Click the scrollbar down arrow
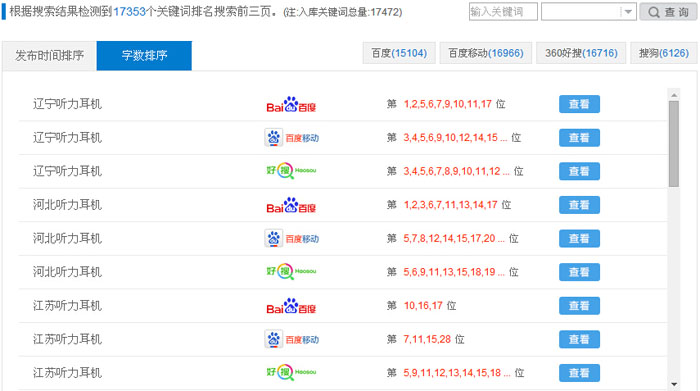 (x=674, y=384)
